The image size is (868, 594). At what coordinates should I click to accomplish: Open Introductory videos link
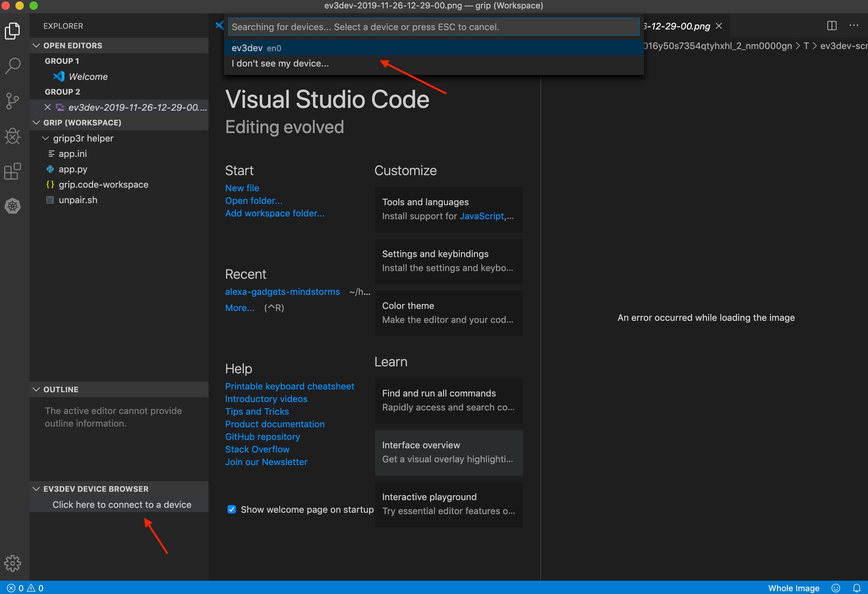click(266, 399)
